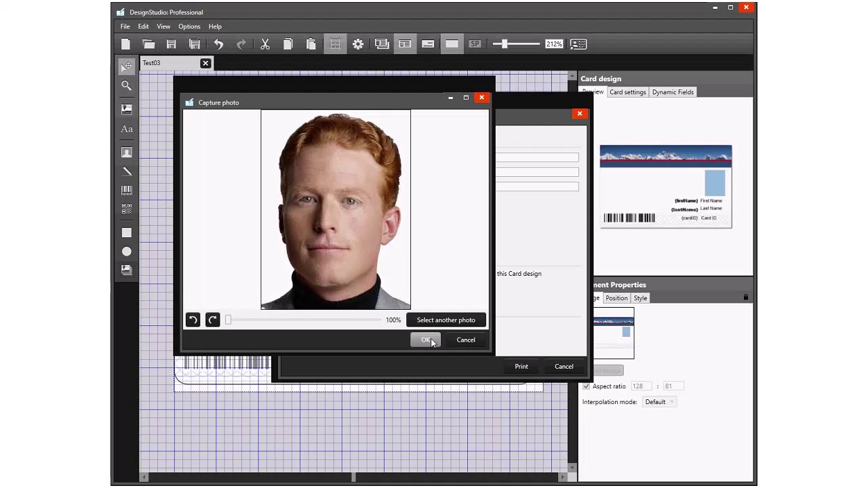
Task: Click the SP toolbar button
Action: [475, 44]
